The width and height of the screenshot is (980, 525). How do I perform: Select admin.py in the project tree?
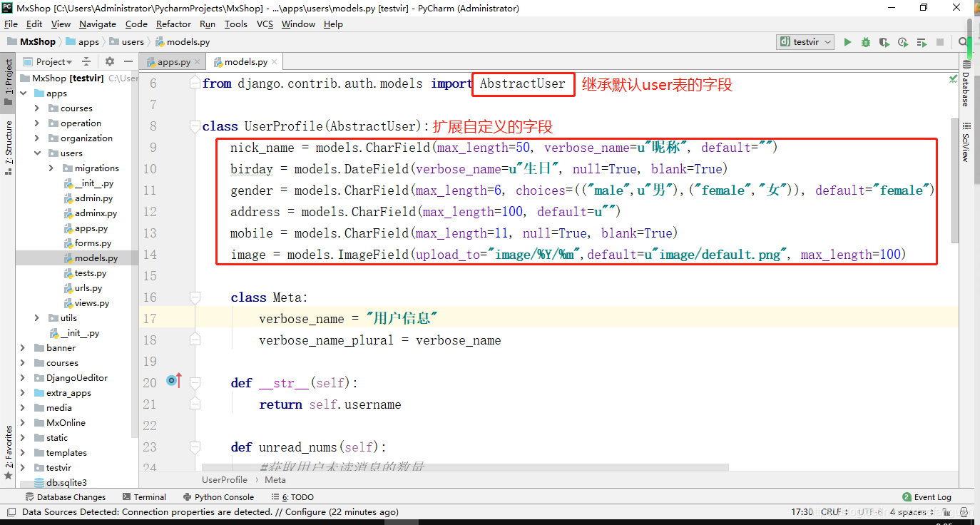point(93,198)
